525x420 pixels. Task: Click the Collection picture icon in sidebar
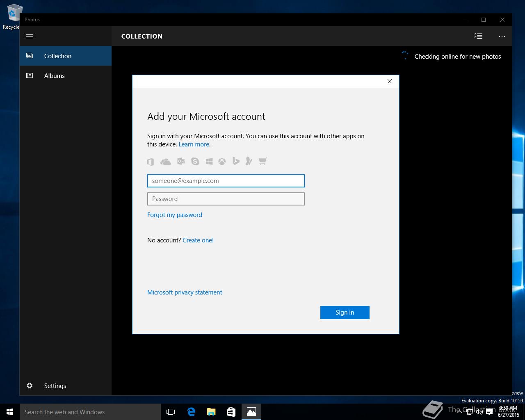click(30, 56)
